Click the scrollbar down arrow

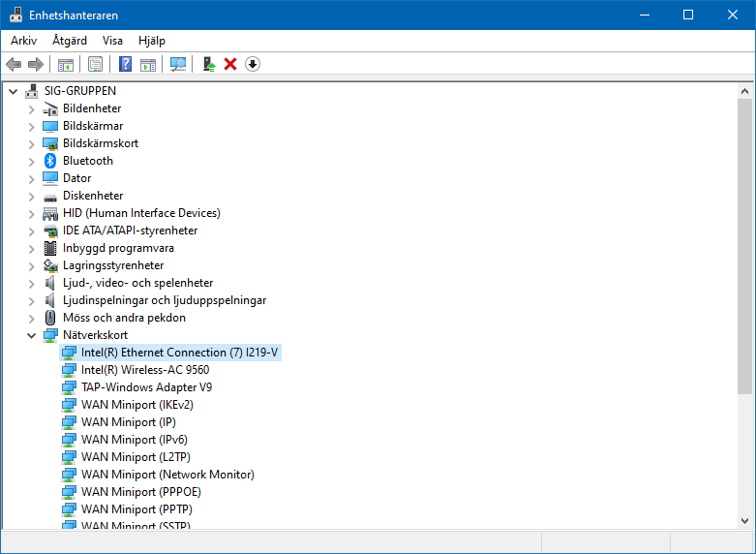click(744, 521)
